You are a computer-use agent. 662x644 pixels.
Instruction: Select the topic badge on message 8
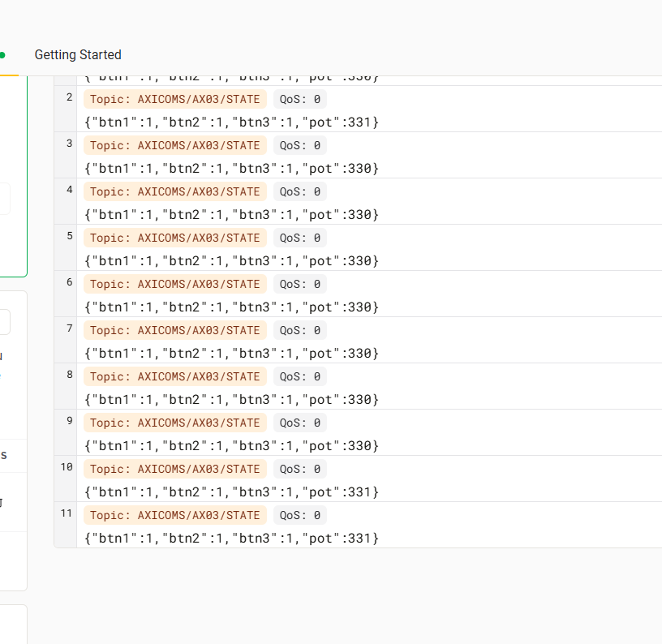point(174,376)
